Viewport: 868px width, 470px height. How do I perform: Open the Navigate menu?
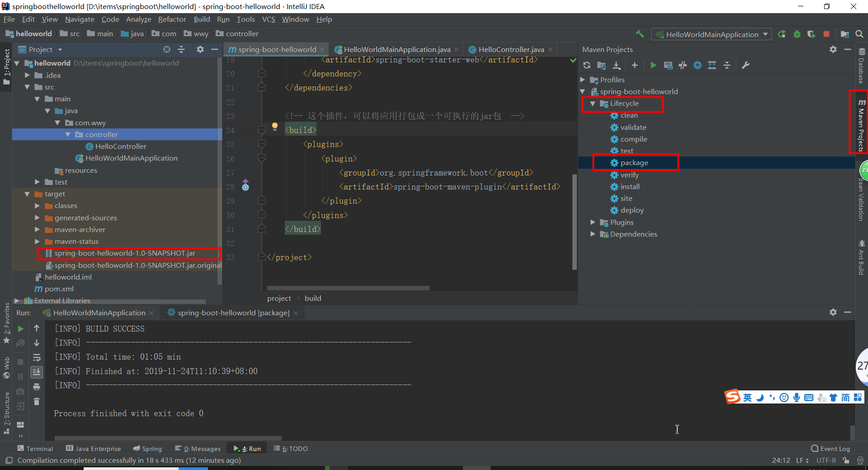point(80,19)
